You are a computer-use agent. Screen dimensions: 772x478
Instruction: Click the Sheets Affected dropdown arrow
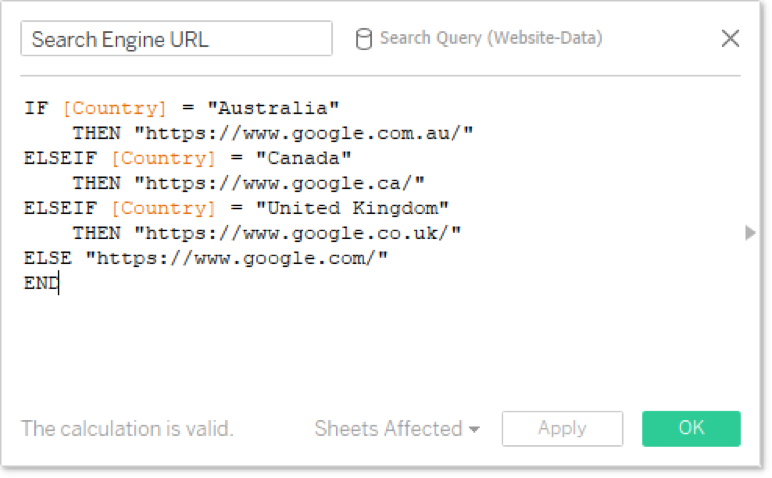tap(474, 430)
